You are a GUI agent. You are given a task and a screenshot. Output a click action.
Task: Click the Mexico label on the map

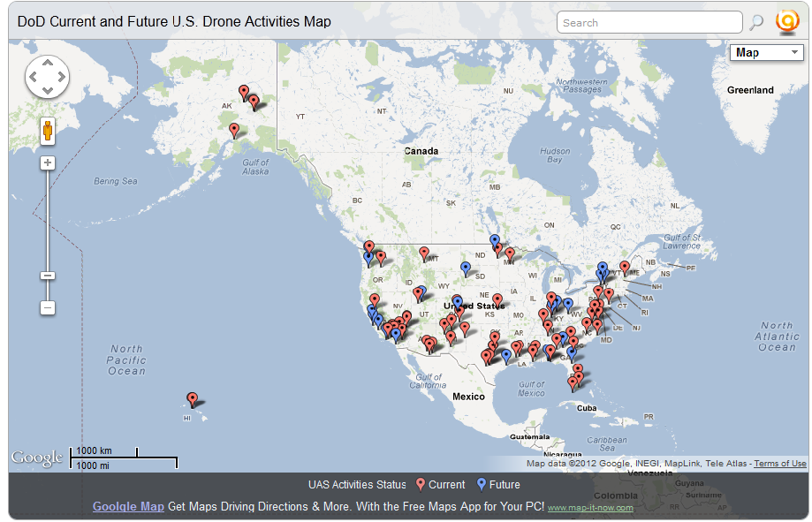click(x=468, y=397)
